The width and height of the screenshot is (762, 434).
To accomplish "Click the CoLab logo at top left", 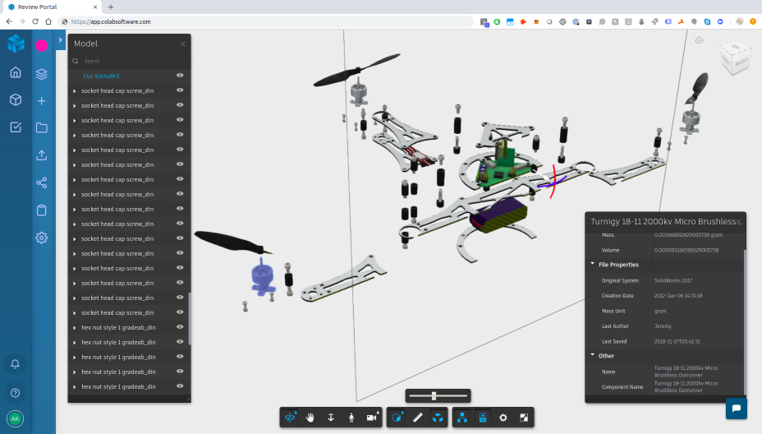I will point(16,44).
